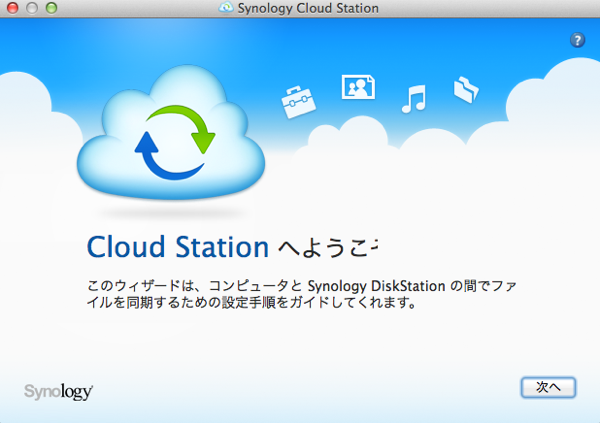Click the Cloud Station sync arrows cloud logo
The height and width of the screenshot is (423, 600).
[171, 132]
